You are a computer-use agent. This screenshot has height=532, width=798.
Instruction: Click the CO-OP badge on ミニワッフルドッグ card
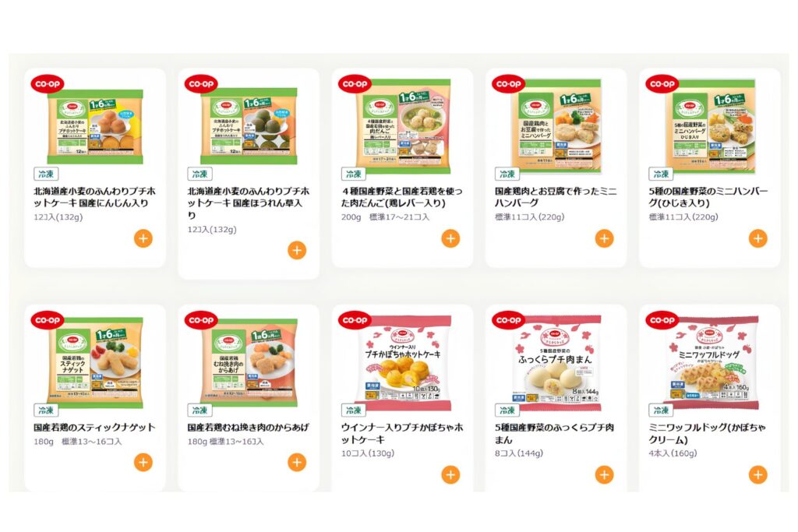pos(662,320)
